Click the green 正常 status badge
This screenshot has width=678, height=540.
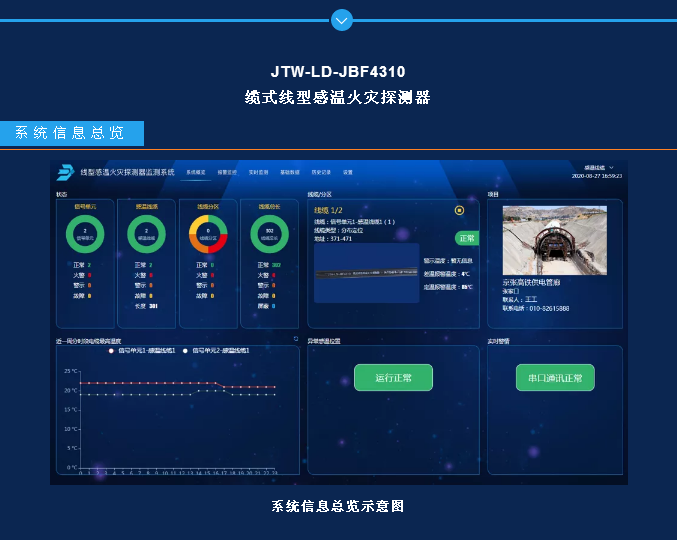[x=467, y=238]
